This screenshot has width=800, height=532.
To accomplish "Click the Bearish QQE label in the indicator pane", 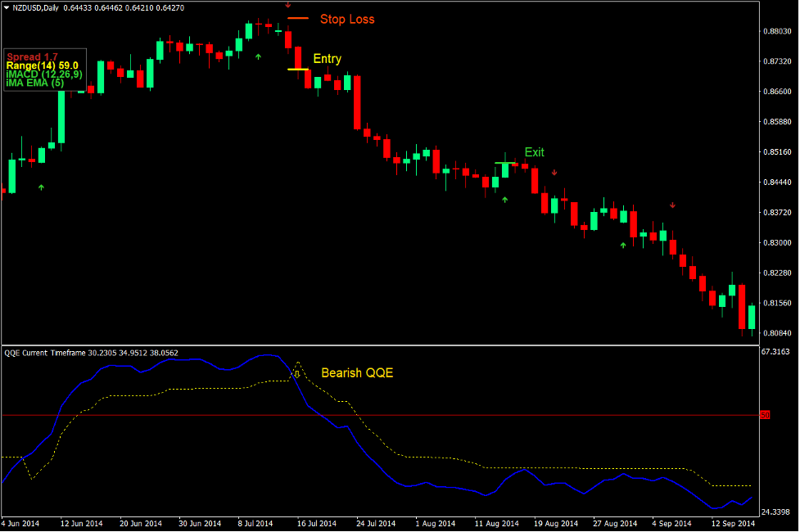I will [x=356, y=372].
